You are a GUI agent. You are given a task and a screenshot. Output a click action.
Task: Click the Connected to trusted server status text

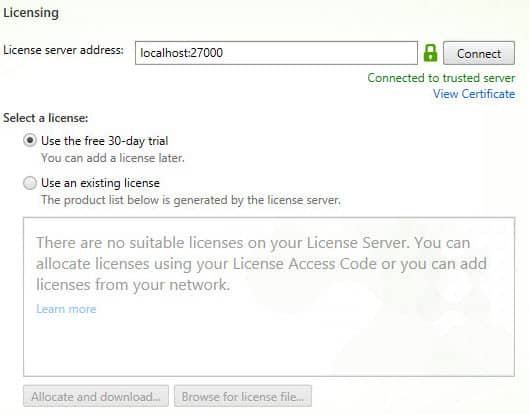(x=441, y=78)
